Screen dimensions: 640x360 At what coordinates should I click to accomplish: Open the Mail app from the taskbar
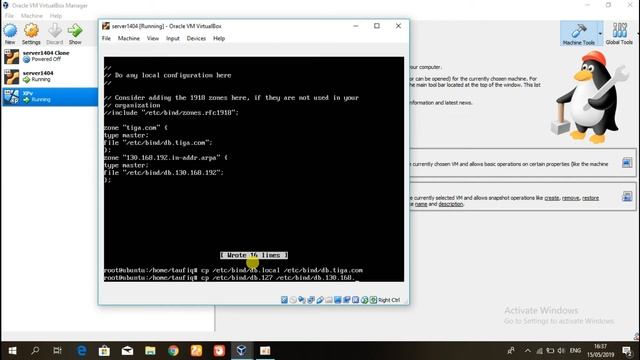click(127, 350)
